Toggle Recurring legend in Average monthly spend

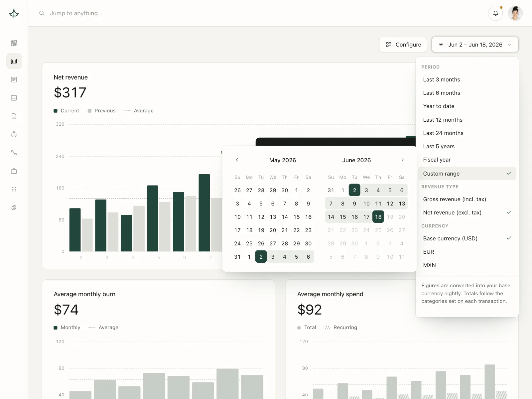tap(341, 328)
